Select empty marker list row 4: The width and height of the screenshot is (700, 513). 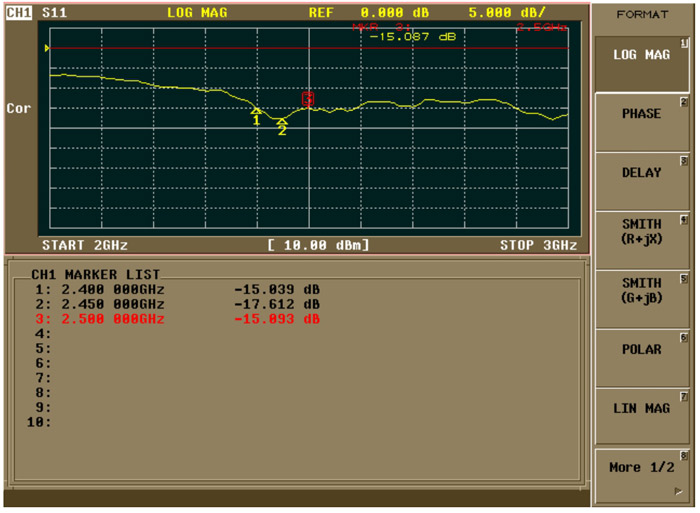point(43,334)
